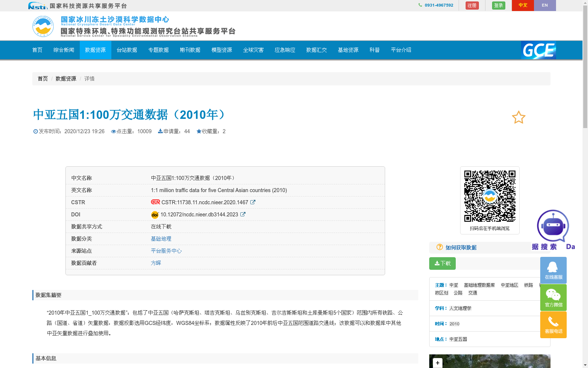This screenshot has height=368, width=588.
Task: Zoom in the map with plus button
Action: 437,363
